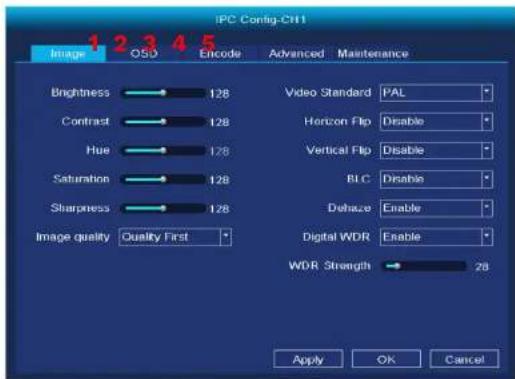Expand the Horizon Flip dropdown
Screen dimensions: 515x379
pyautogui.click(x=436, y=121)
